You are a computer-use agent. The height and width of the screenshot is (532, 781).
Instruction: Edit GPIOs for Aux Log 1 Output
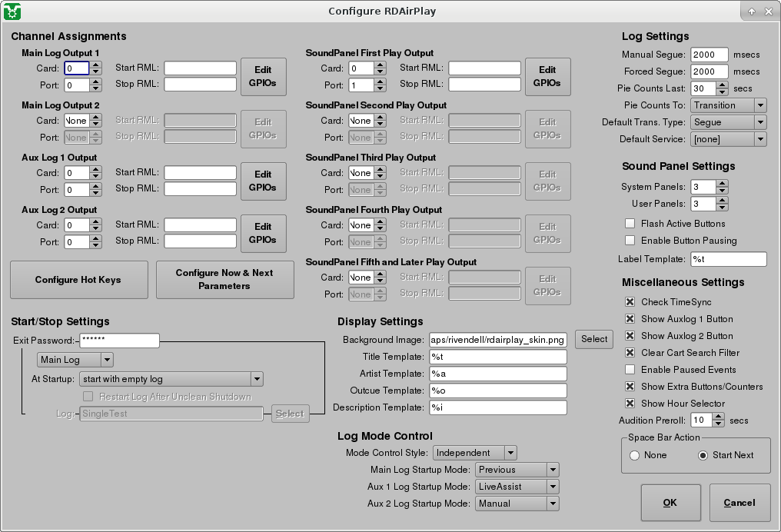[263, 181]
